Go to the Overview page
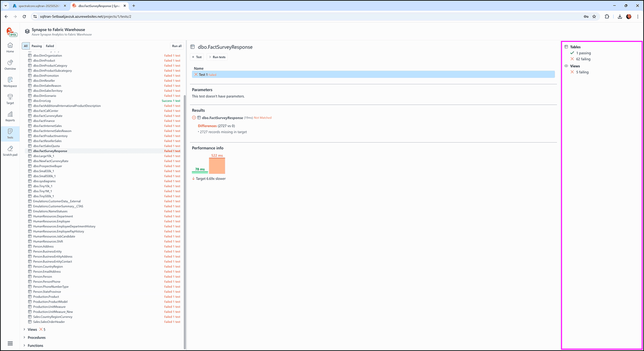The height and width of the screenshot is (351, 644). tap(10, 65)
